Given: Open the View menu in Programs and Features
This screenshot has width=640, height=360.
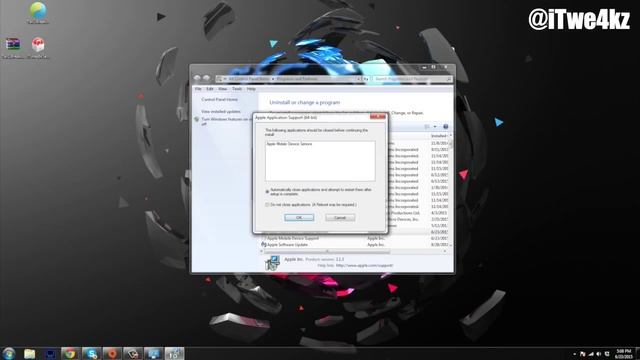Looking at the screenshot, I should tap(222, 89).
